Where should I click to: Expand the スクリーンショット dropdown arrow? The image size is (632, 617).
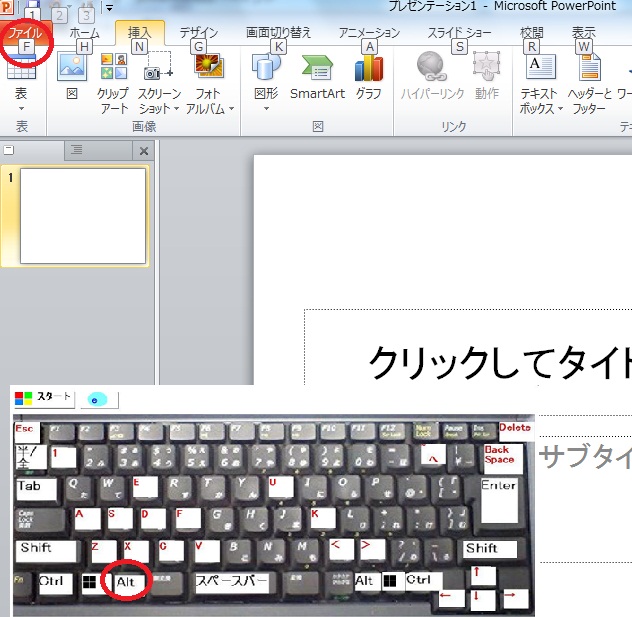(177, 108)
